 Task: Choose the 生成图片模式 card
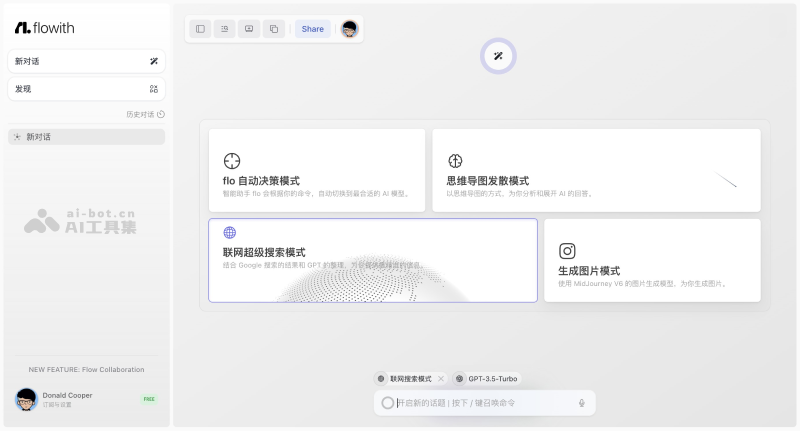click(651, 260)
